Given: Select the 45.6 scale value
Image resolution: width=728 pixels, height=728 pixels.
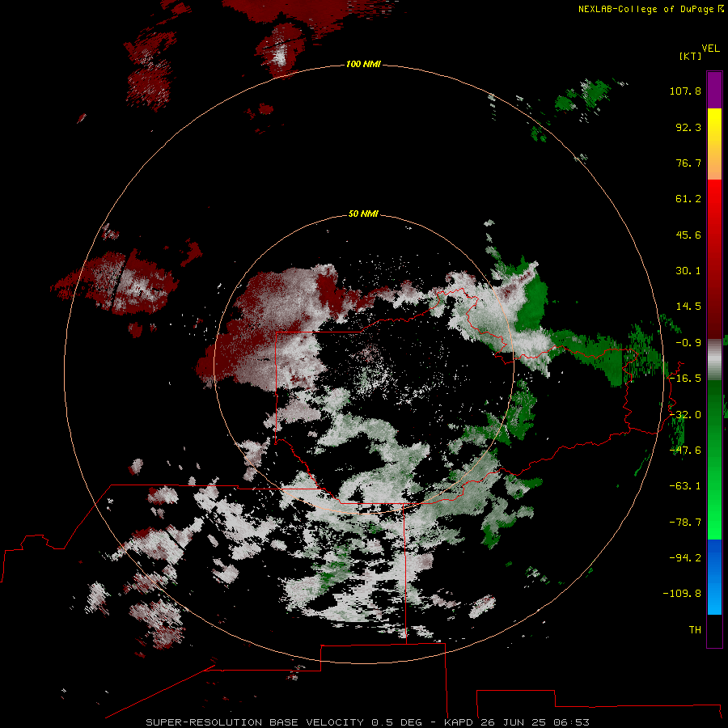Looking at the screenshot, I should click(x=688, y=235).
